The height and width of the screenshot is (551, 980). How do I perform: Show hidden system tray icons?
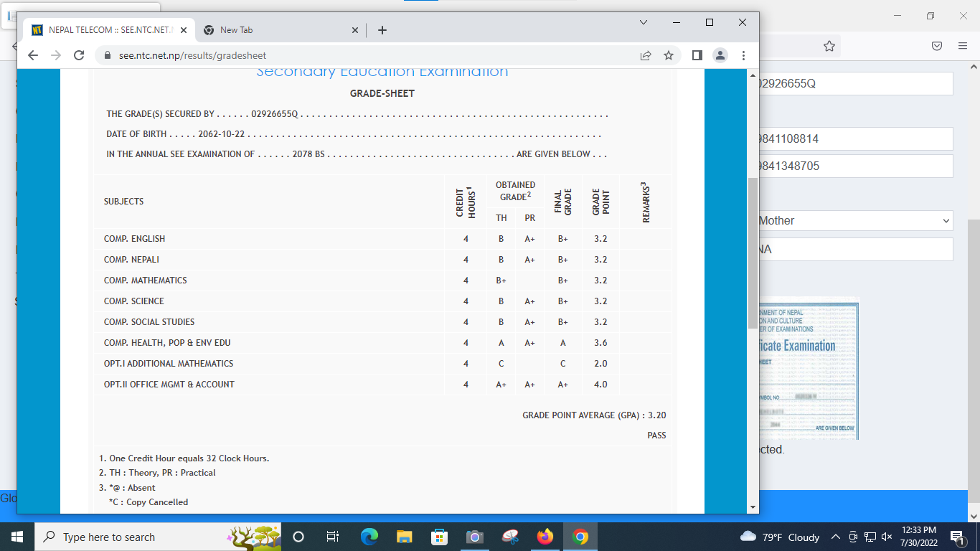click(x=835, y=537)
